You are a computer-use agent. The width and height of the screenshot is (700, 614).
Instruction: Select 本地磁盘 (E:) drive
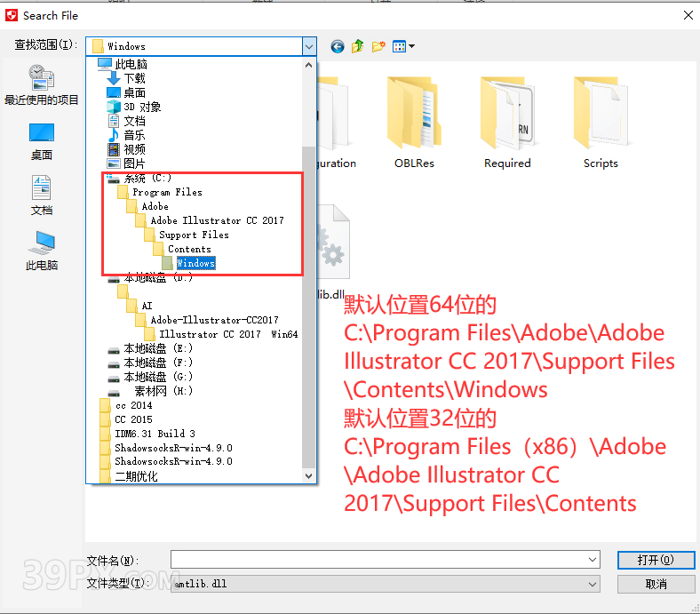click(x=150, y=348)
